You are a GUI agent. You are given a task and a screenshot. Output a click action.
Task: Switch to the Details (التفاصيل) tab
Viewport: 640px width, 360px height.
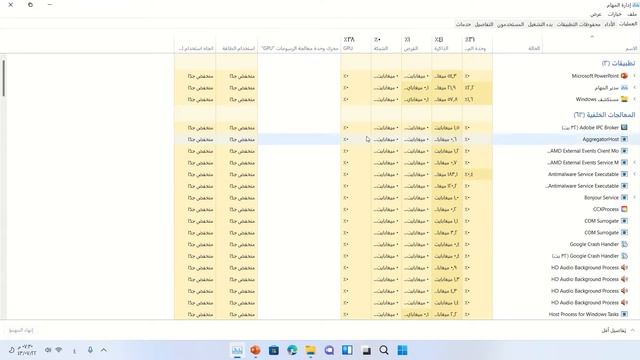(x=484, y=24)
